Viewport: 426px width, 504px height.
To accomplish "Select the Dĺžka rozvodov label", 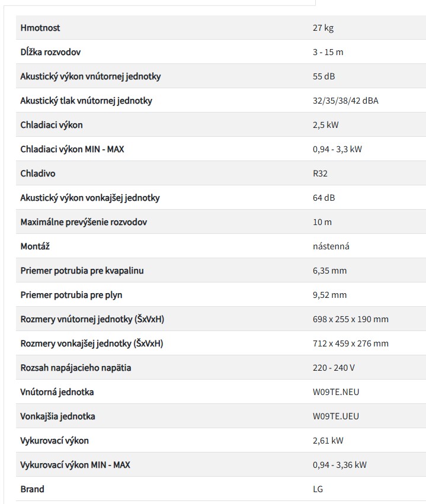I will coord(50,52).
